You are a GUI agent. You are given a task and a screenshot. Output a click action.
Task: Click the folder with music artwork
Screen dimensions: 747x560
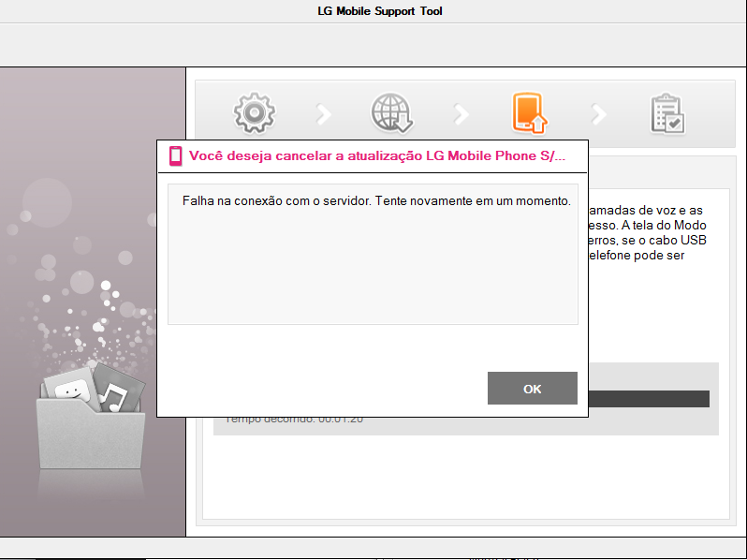pyautogui.click(x=91, y=415)
